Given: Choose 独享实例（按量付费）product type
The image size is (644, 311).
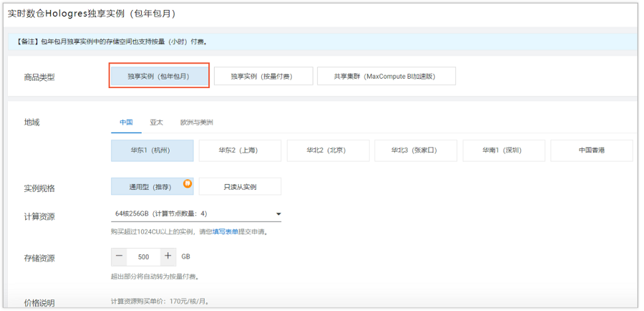Looking at the screenshot, I should point(263,76).
